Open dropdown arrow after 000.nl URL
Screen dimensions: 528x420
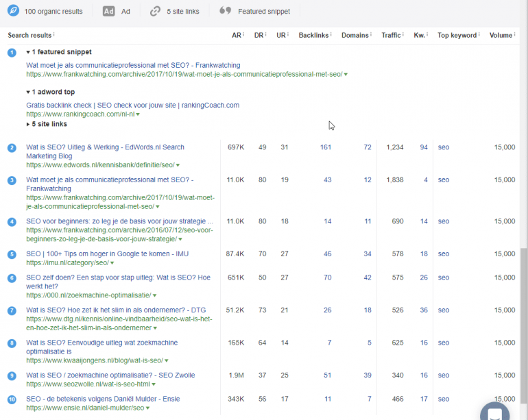click(x=154, y=295)
